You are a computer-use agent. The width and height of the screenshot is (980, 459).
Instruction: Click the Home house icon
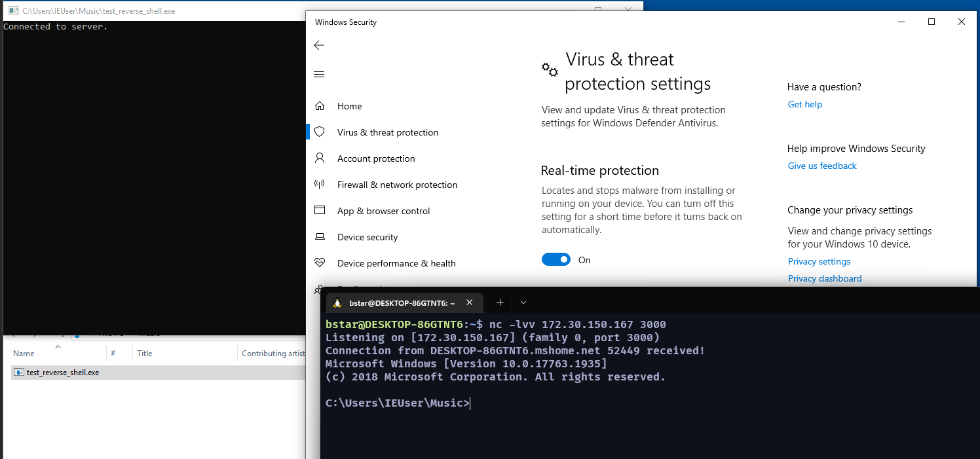pyautogui.click(x=320, y=106)
